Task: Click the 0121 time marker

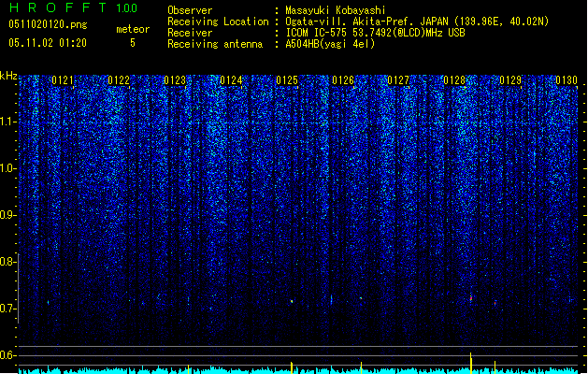Action: pos(63,80)
